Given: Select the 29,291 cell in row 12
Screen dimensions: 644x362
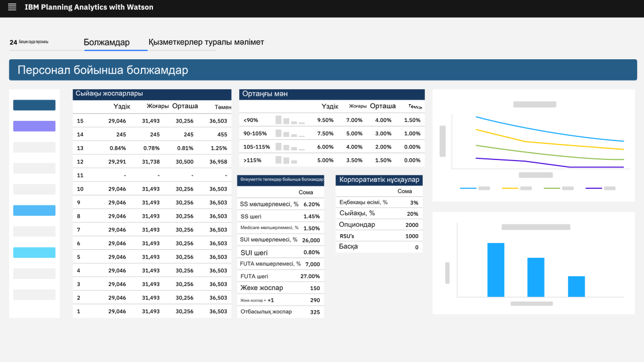Looking at the screenshot, I should [117, 162].
